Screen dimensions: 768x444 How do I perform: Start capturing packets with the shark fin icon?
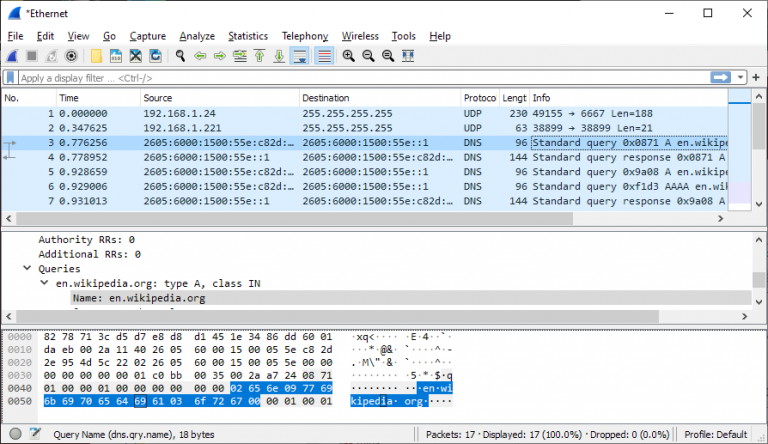[x=12, y=56]
